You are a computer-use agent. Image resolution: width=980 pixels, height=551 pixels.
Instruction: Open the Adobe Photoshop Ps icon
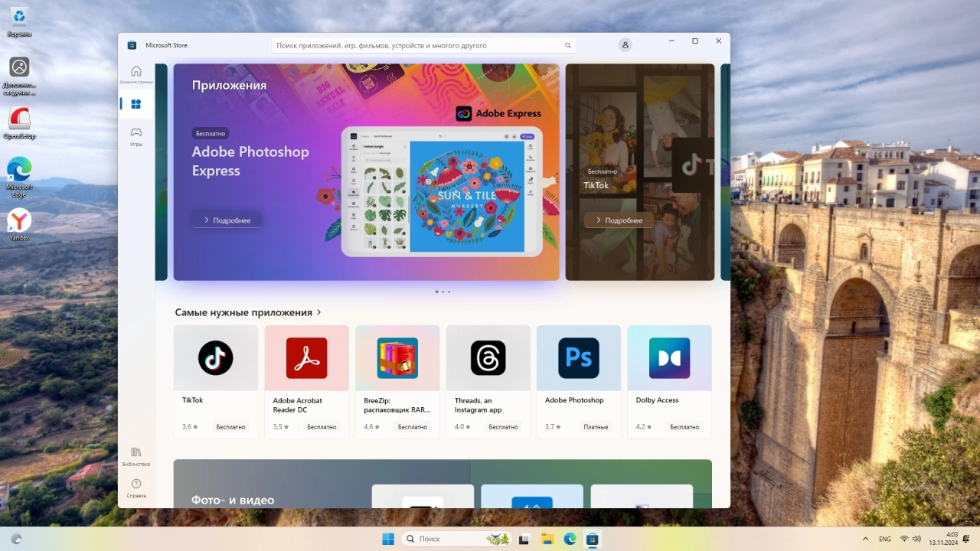point(579,357)
